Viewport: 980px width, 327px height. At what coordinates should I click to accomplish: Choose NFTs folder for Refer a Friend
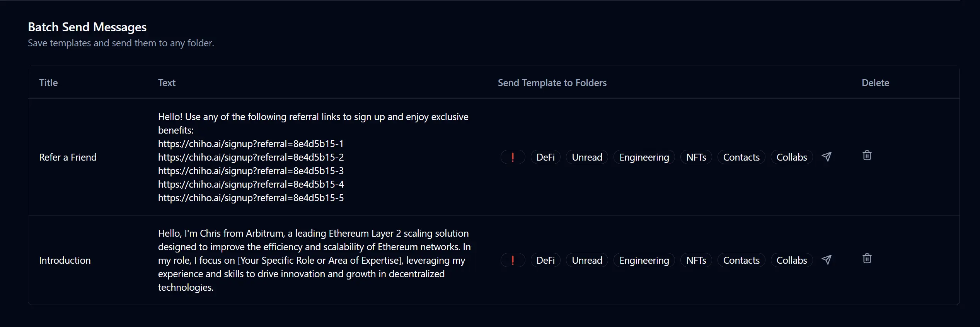click(696, 157)
